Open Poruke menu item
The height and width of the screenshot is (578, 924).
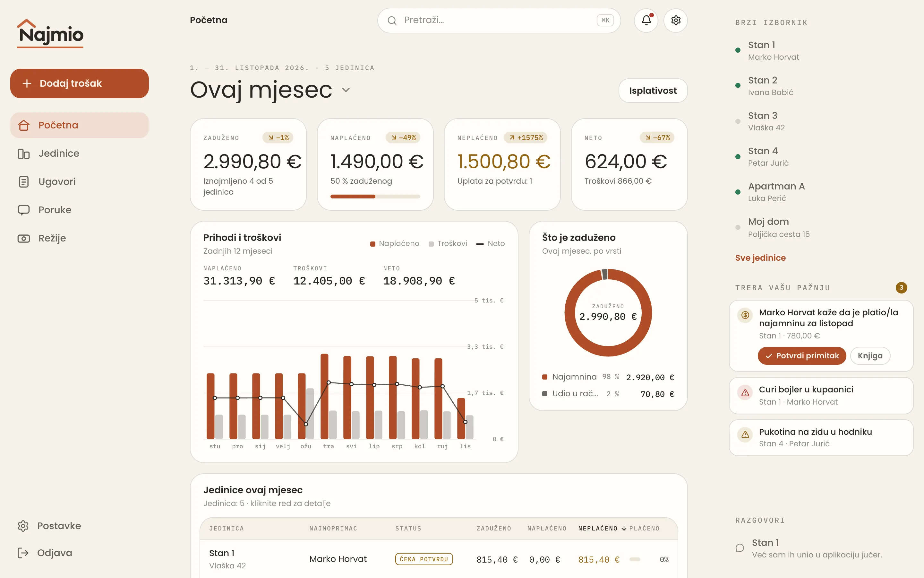pos(80,210)
